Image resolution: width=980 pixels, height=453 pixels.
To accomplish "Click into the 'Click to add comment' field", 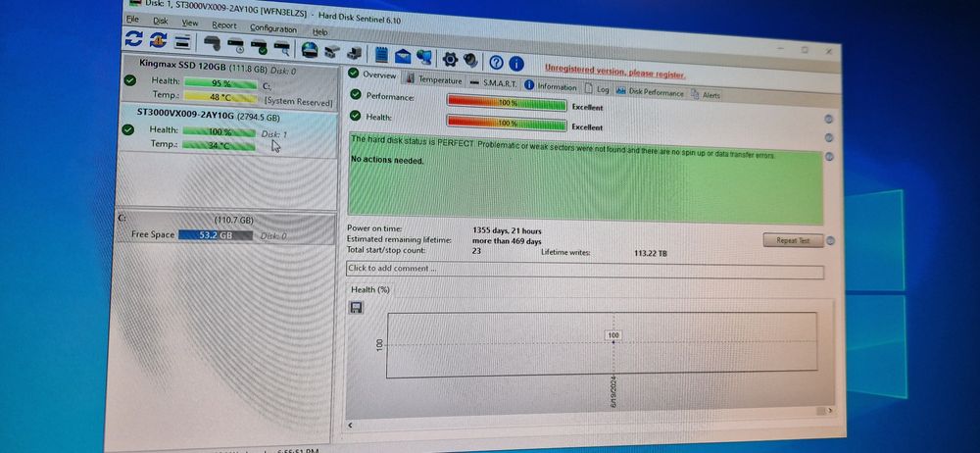I will pyautogui.click(x=584, y=271).
